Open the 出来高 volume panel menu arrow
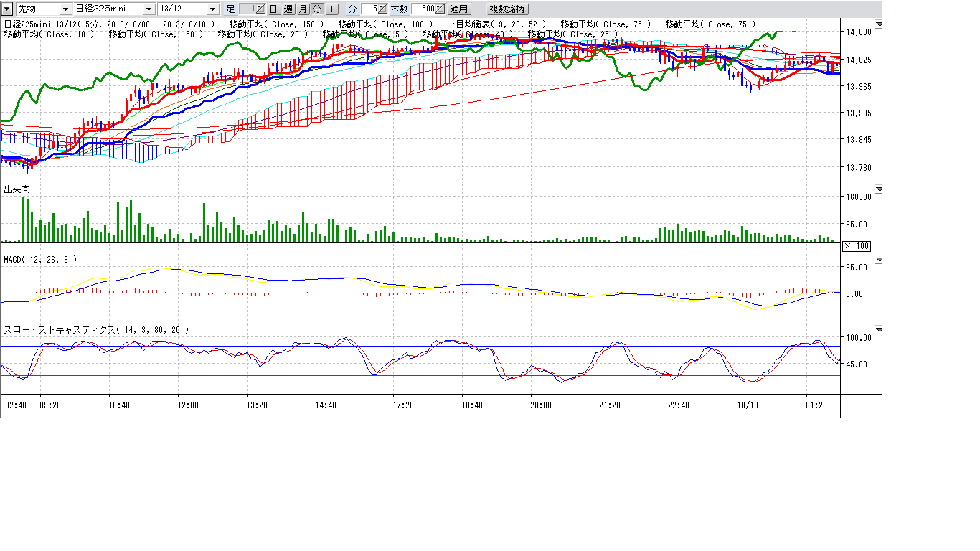 [879, 189]
